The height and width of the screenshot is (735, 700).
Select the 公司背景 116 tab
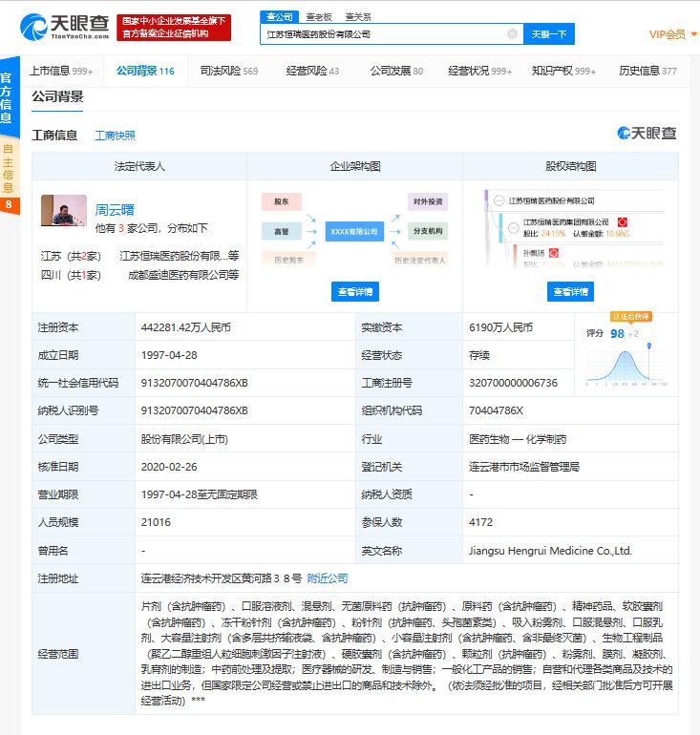click(145, 71)
